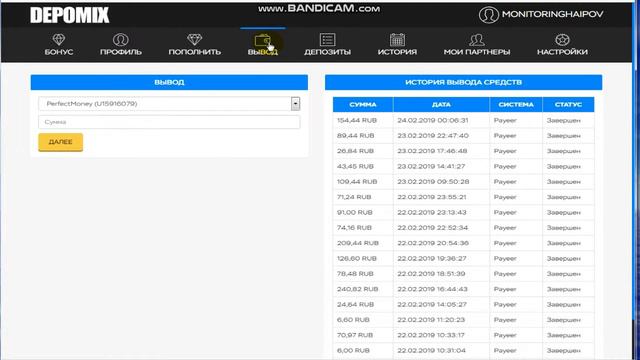The height and width of the screenshot is (360, 640).
Task: Click the date 22.02.2019 11:20:23
Action: point(431,320)
